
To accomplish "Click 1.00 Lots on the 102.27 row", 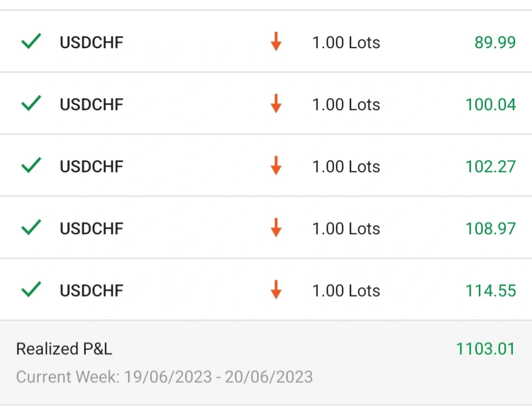I will point(346,167).
